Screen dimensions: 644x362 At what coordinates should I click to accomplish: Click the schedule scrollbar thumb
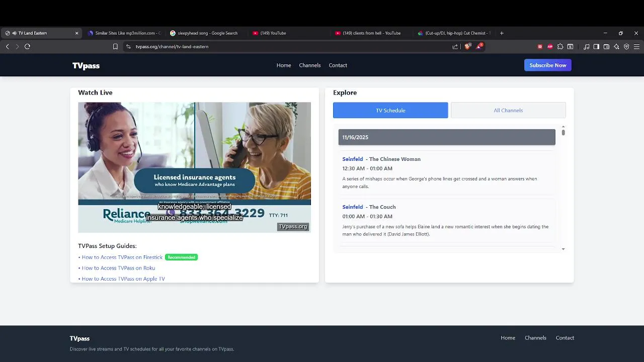(x=563, y=133)
